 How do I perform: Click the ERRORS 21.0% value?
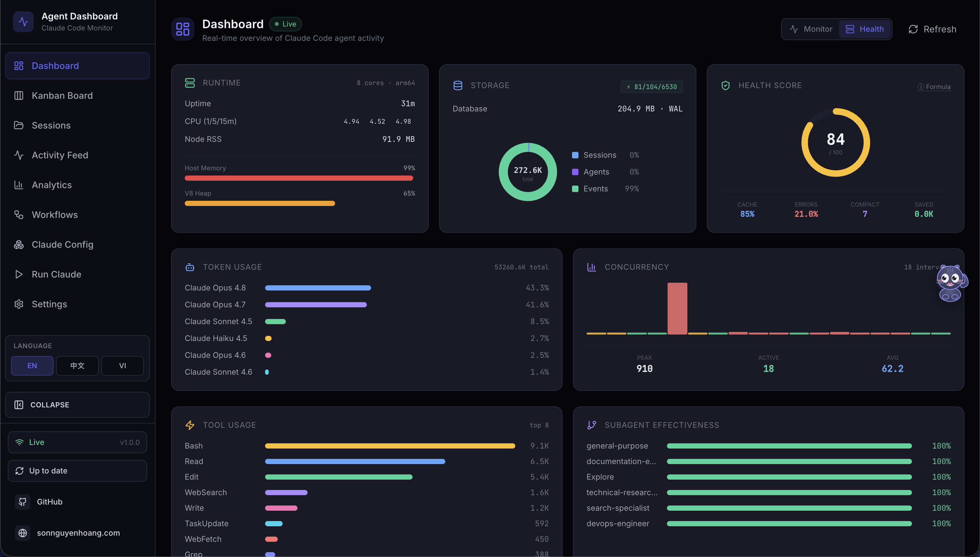click(806, 214)
